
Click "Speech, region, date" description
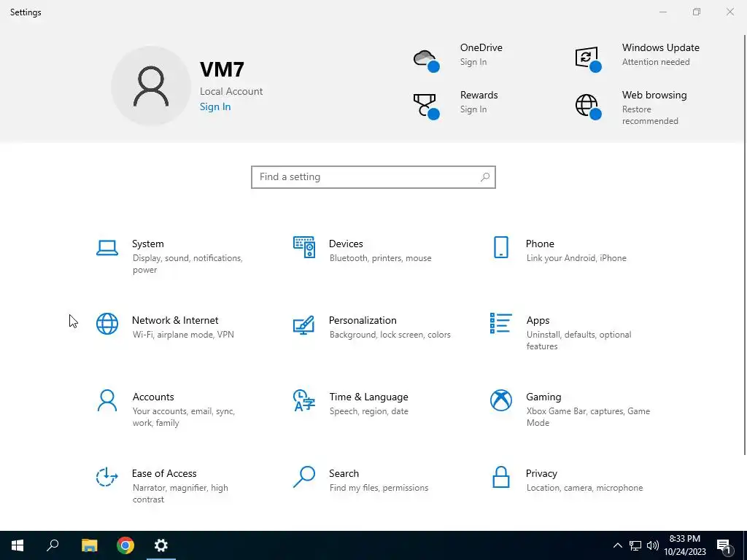pos(368,411)
